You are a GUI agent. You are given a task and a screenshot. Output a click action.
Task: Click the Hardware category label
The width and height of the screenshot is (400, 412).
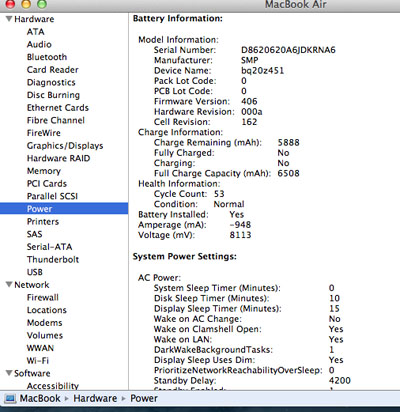tap(34, 19)
